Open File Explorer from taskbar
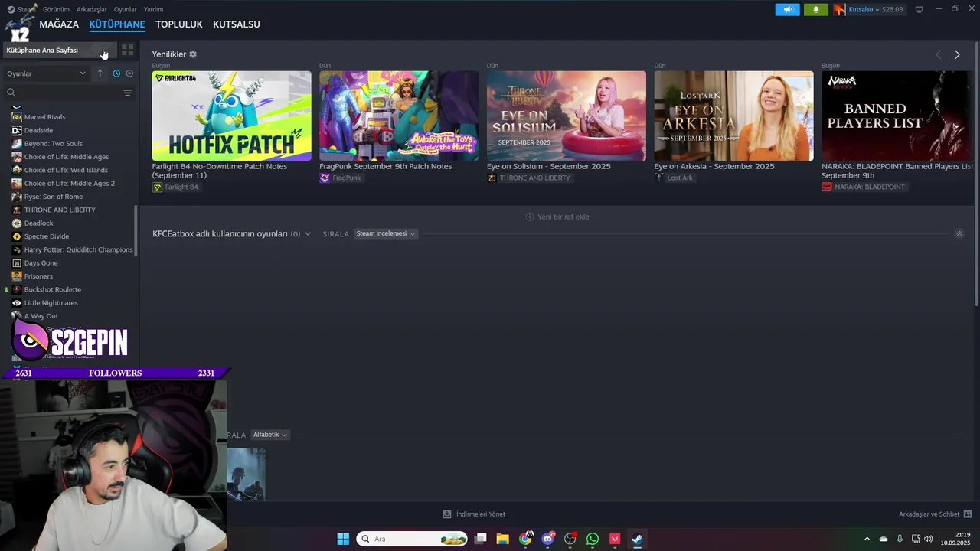The image size is (980, 551). coord(503,539)
